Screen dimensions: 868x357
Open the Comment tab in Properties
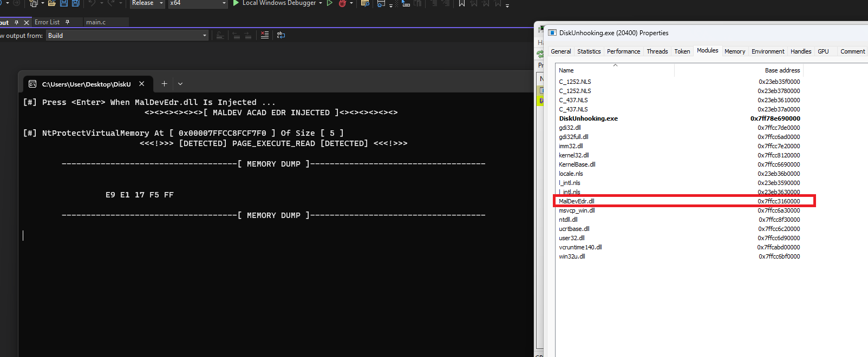852,51
